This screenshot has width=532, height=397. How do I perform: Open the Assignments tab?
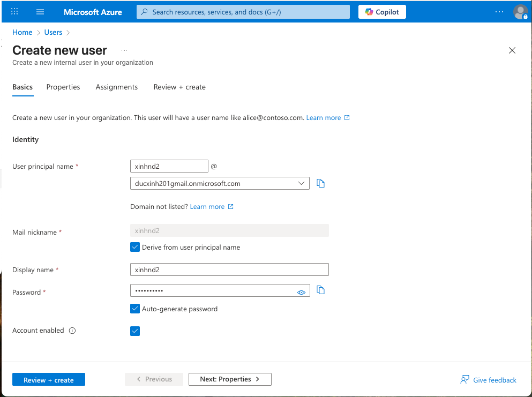coord(116,87)
